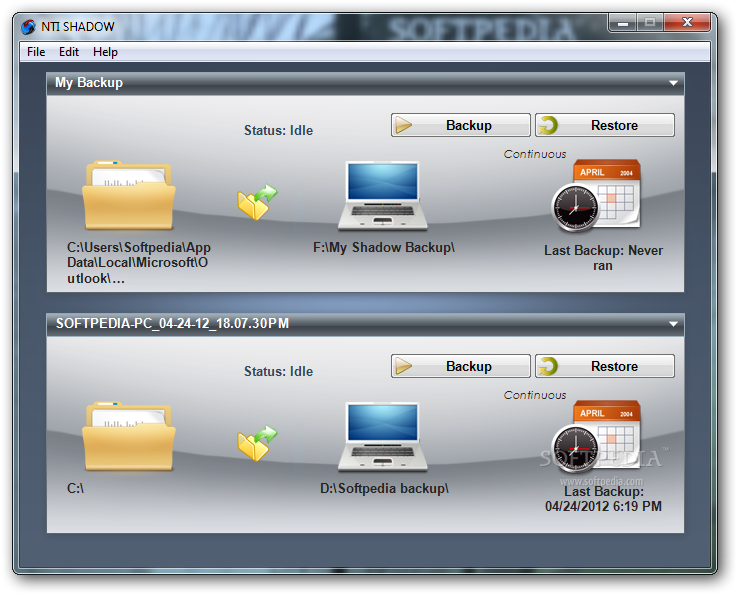Click Continuous label in SOFTPEDIA-PC job

[x=535, y=395]
